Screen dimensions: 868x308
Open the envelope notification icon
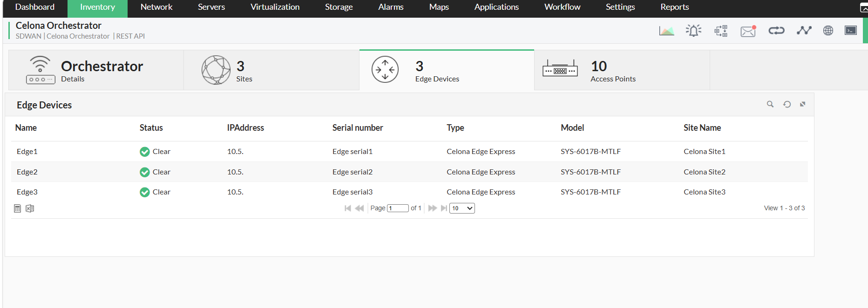tap(748, 31)
